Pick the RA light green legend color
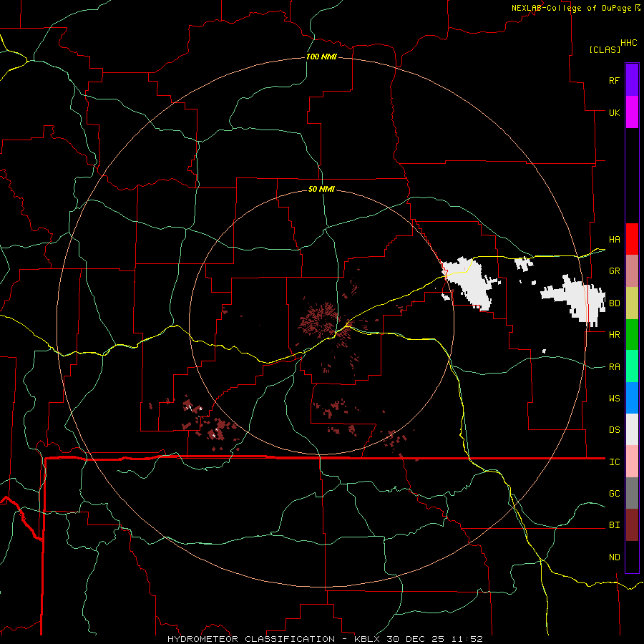 coord(632,366)
